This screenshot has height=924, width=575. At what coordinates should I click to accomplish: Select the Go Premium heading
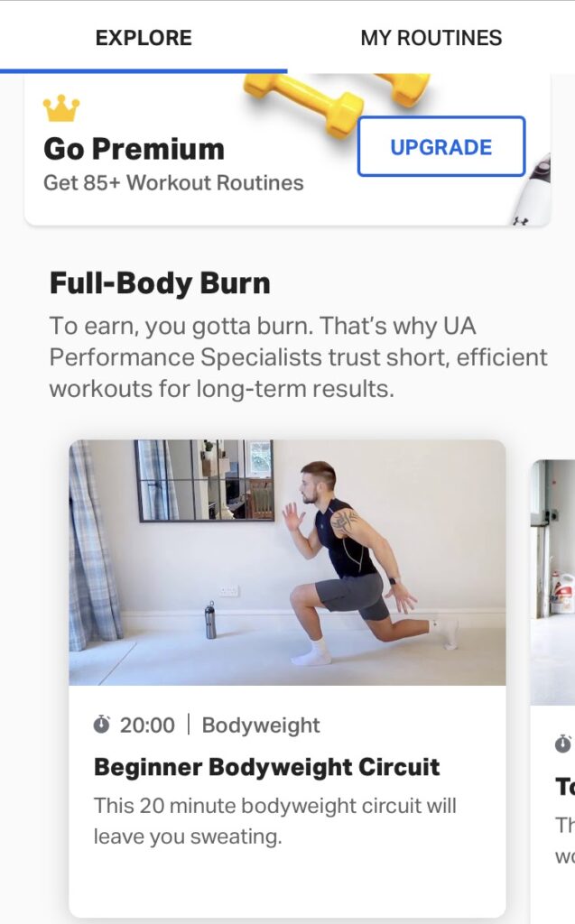click(x=134, y=149)
